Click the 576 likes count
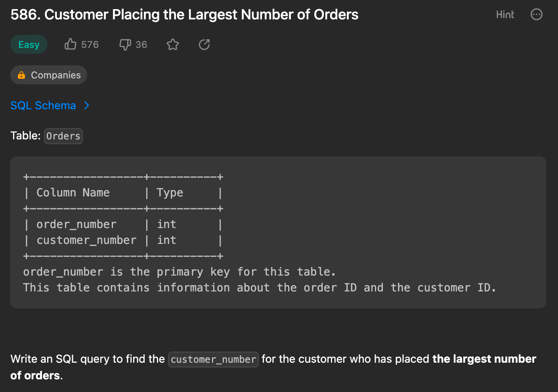This screenshot has width=558, height=392. click(x=90, y=45)
